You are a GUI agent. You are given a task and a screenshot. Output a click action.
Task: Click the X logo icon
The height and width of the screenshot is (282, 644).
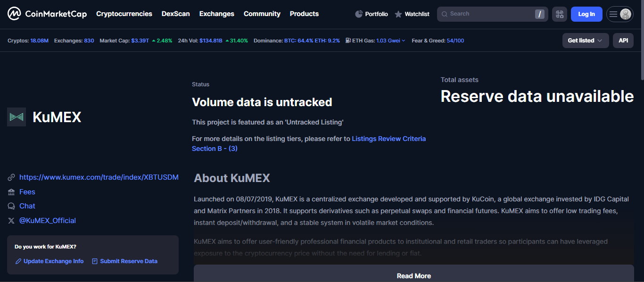click(11, 221)
